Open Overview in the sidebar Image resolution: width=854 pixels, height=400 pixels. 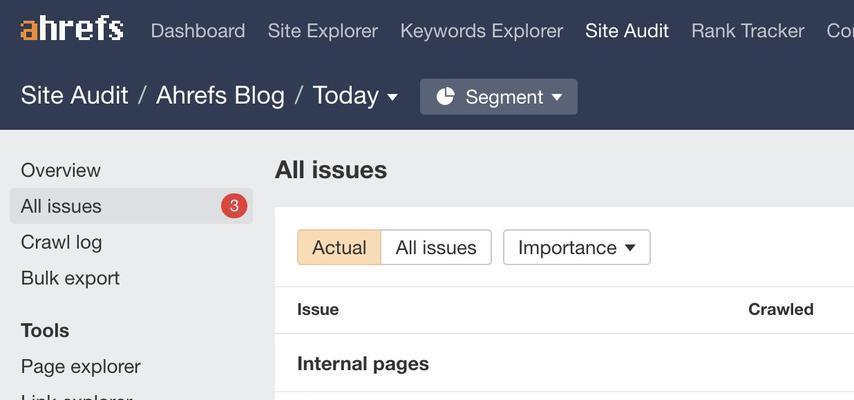tap(60, 170)
